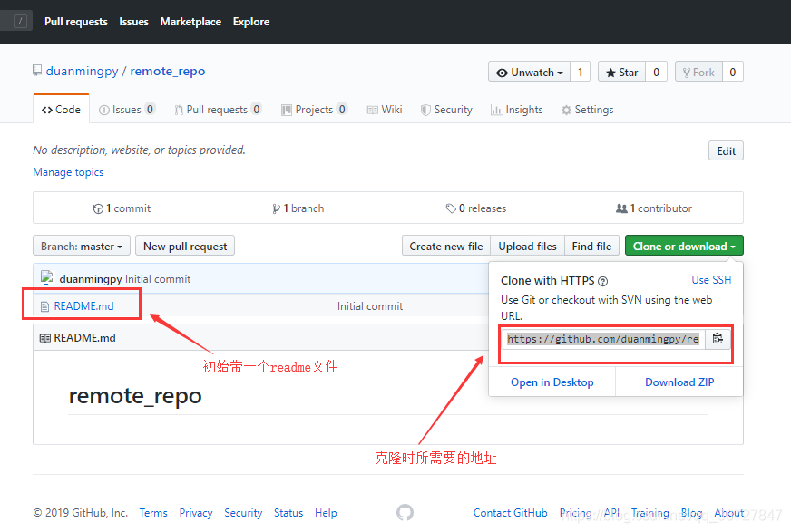View the 1 commit history
791x532 pixels.
pyautogui.click(x=122, y=208)
